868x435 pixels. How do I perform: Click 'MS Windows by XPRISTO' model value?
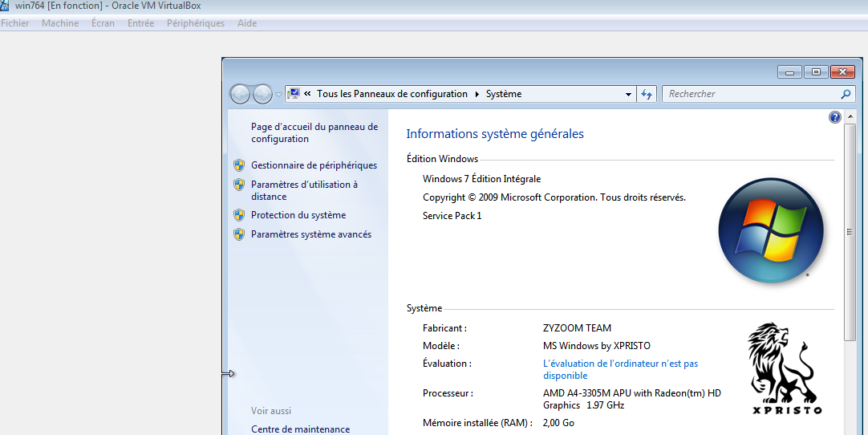click(x=597, y=346)
